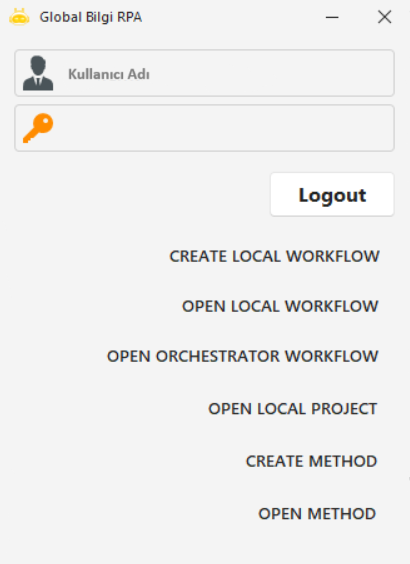Click the yellow robot app icon
The image size is (410, 564).
click(19, 17)
